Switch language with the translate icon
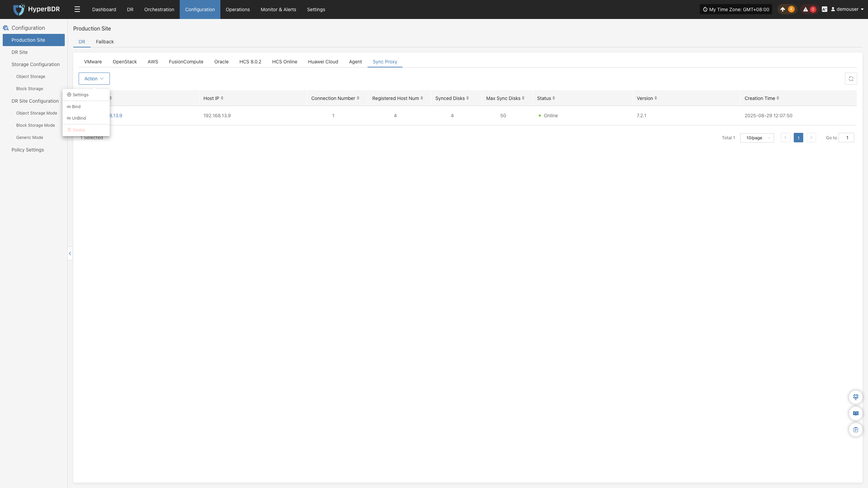Viewport: 868px width, 488px height. point(825,9)
